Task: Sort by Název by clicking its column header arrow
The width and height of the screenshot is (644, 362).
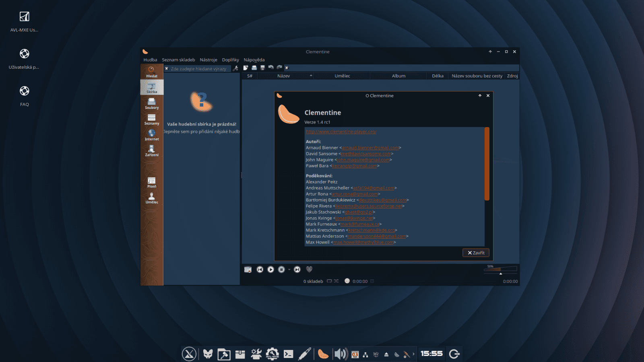Action: point(311,76)
